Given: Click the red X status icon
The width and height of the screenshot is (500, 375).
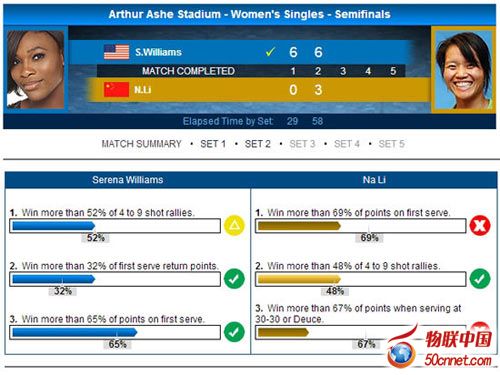Looking at the screenshot, I should click(480, 226).
